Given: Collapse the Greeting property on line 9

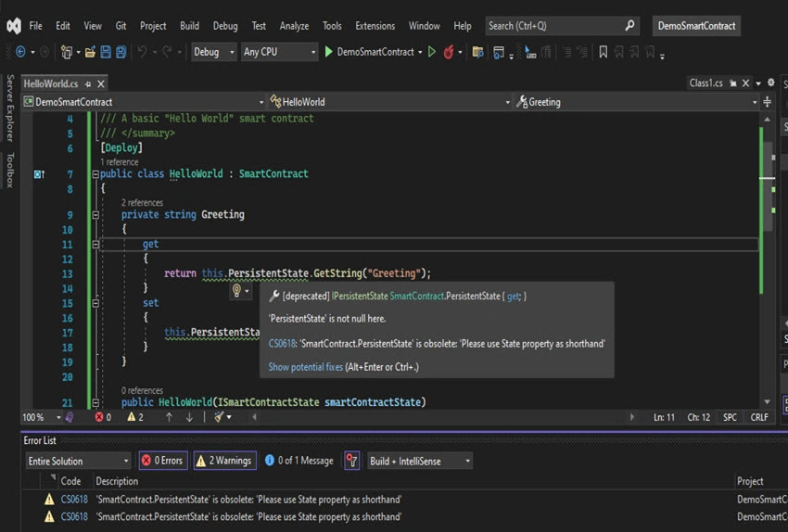Looking at the screenshot, I should tap(95, 215).
